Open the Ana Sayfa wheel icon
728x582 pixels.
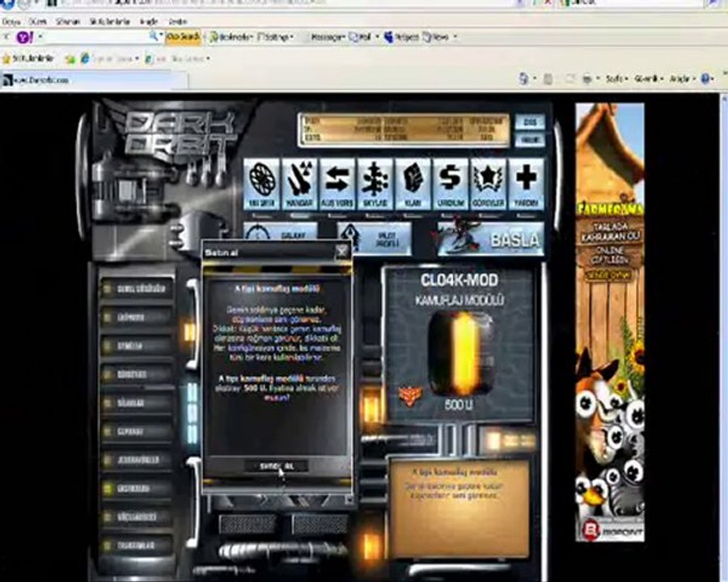261,183
